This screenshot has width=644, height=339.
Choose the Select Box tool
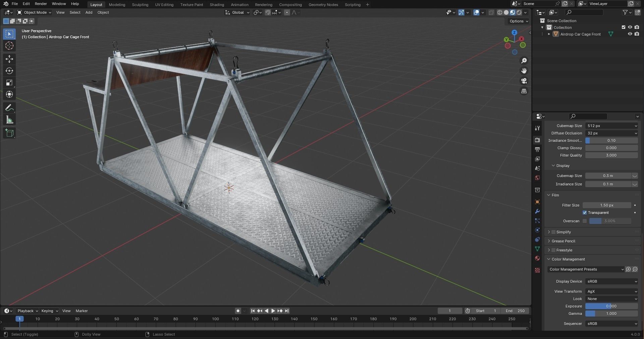(x=9, y=34)
